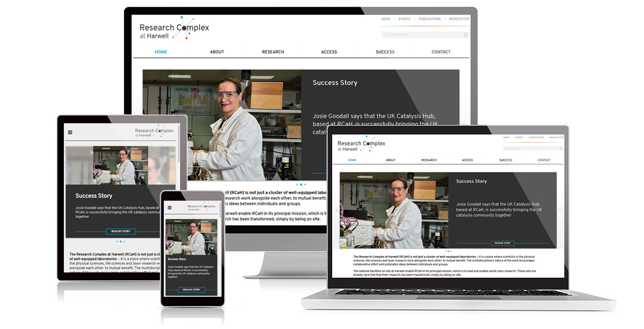The image size is (644, 329).
Task: Click the Success Story heading on the phone
Action: 177,259
